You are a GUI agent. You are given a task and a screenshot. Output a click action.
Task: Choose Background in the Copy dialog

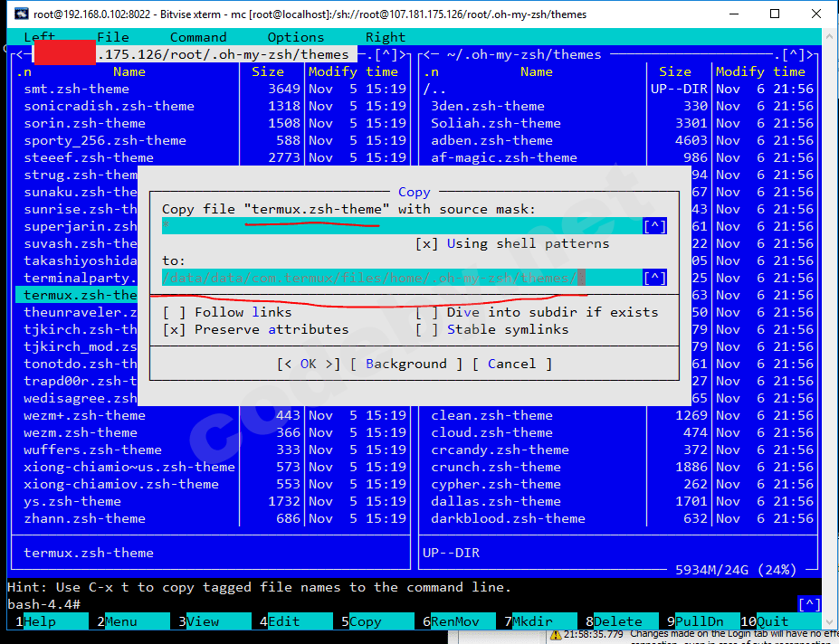click(x=406, y=364)
